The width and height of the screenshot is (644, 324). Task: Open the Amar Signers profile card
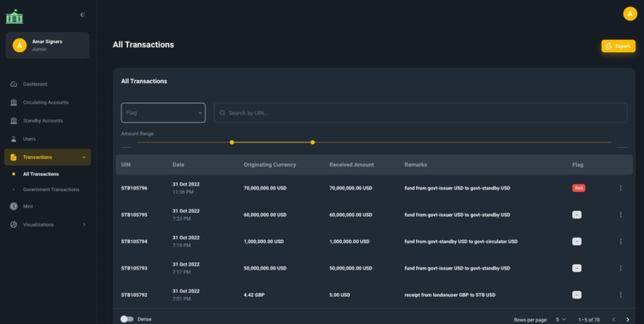pos(48,46)
